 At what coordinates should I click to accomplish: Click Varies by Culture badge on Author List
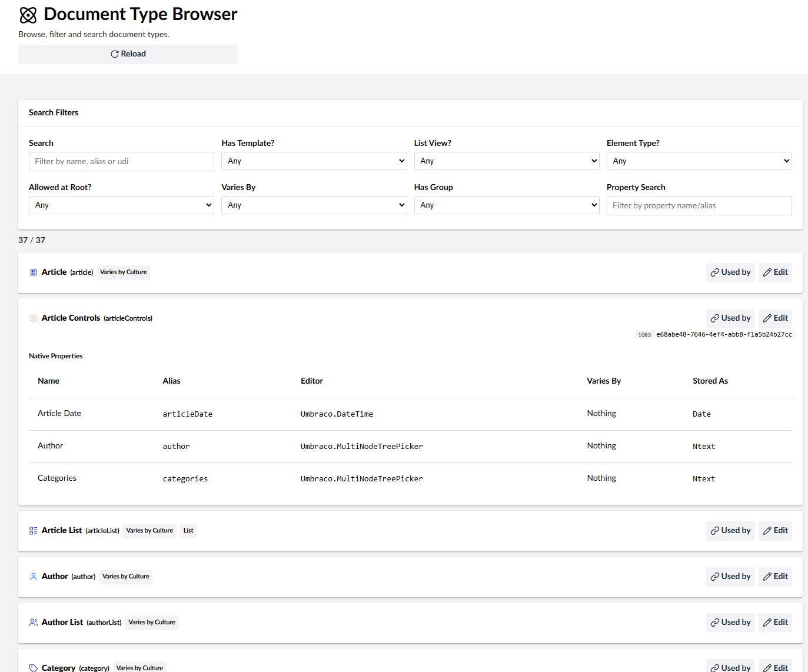pos(152,623)
